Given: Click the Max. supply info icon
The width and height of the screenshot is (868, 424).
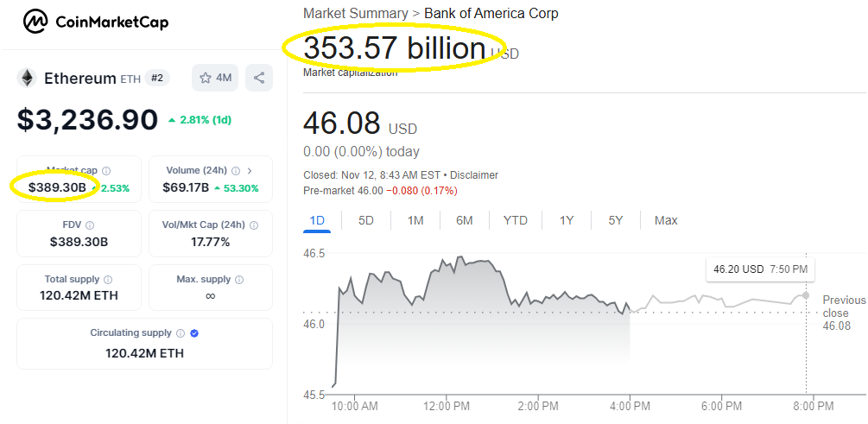Looking at the screenshot, I should pos(240,280).
